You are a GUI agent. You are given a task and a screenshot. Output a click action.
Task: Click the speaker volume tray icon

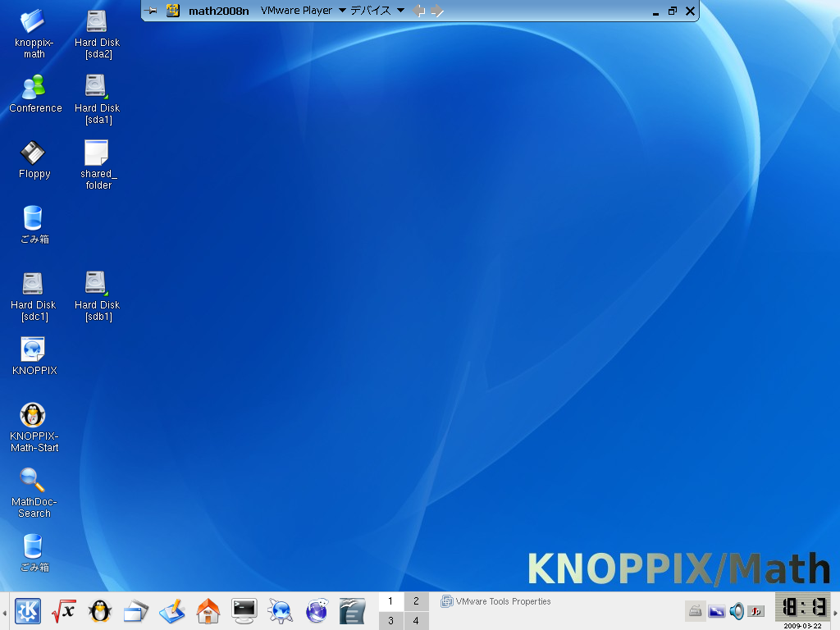[x=737, y=610]
